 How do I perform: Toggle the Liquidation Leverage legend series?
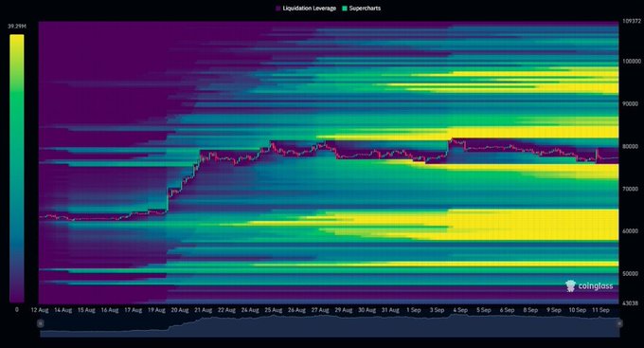click(306, 9)
